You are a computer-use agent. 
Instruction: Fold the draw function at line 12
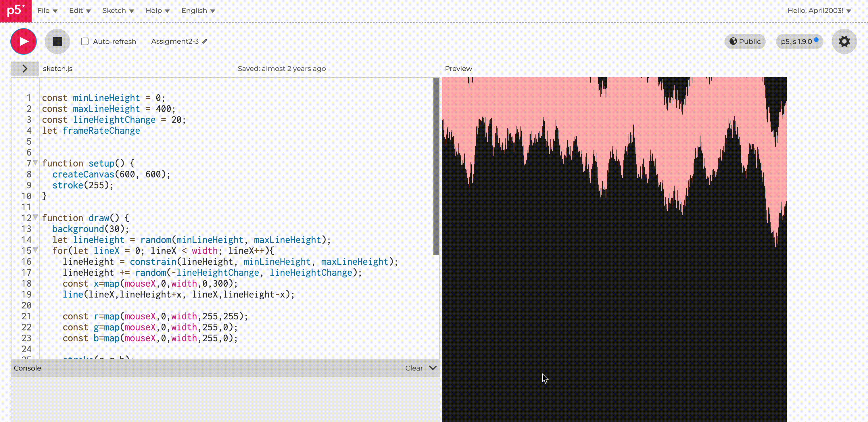35,217
